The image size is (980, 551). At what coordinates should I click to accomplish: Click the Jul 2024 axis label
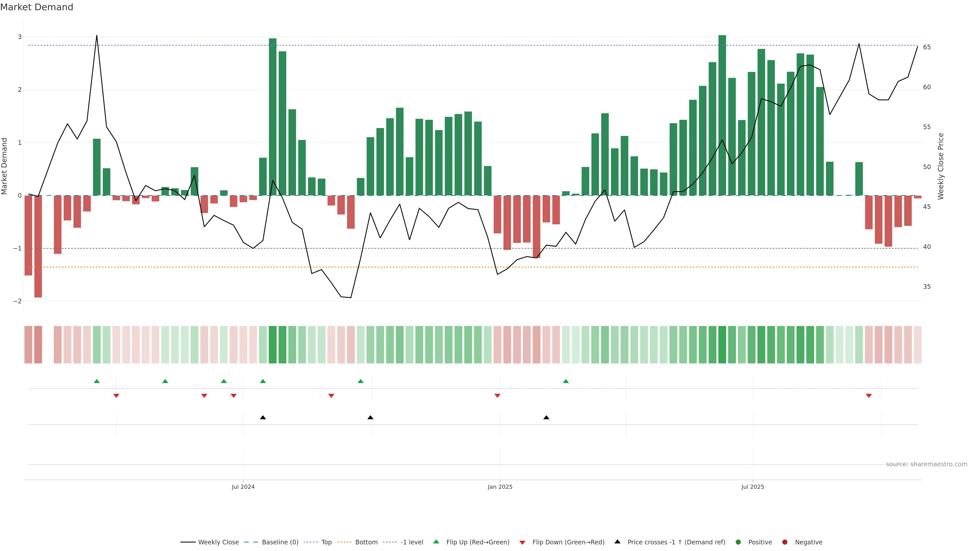tap(243, 487)
